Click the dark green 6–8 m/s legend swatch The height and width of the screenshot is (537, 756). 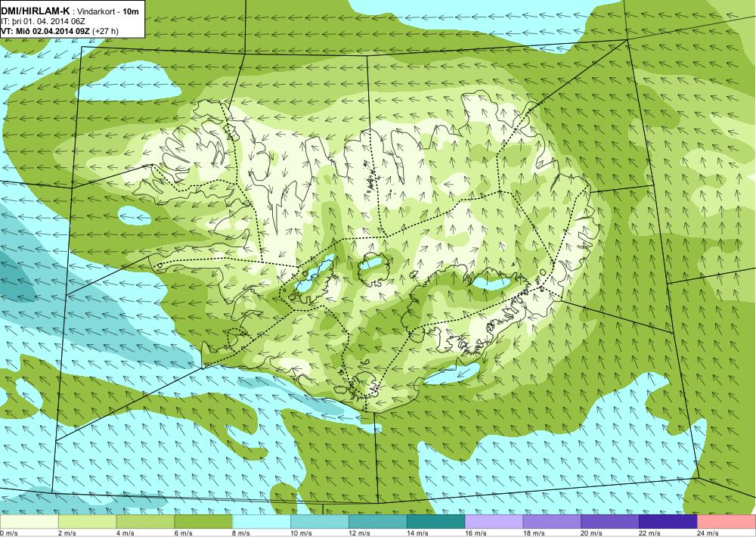click(x=203, y=522)
